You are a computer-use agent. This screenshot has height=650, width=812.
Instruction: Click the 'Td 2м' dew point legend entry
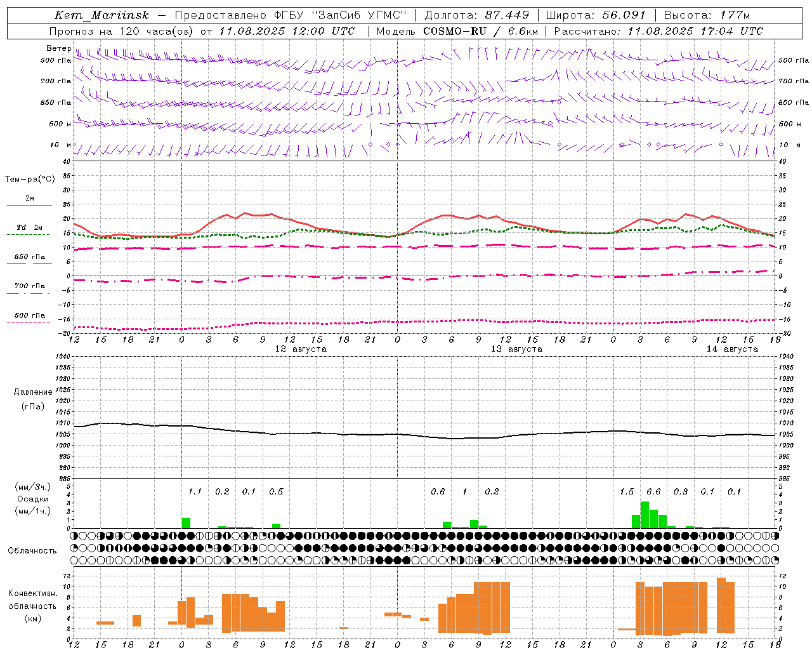tap(29, 227)
